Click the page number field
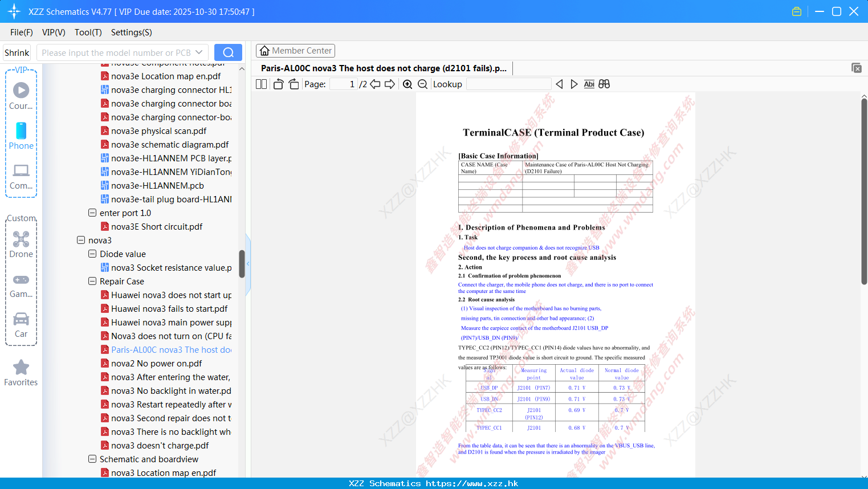 point(344,84)
